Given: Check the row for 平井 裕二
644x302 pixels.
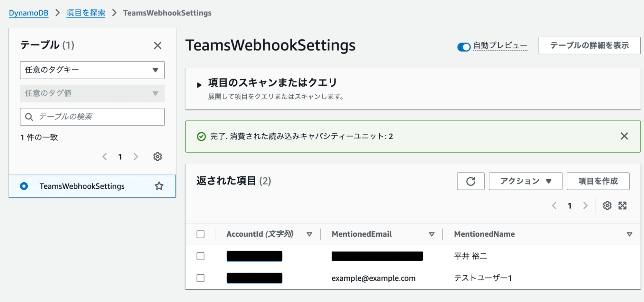Looking at the screenshot, I should tap(200, 256).
